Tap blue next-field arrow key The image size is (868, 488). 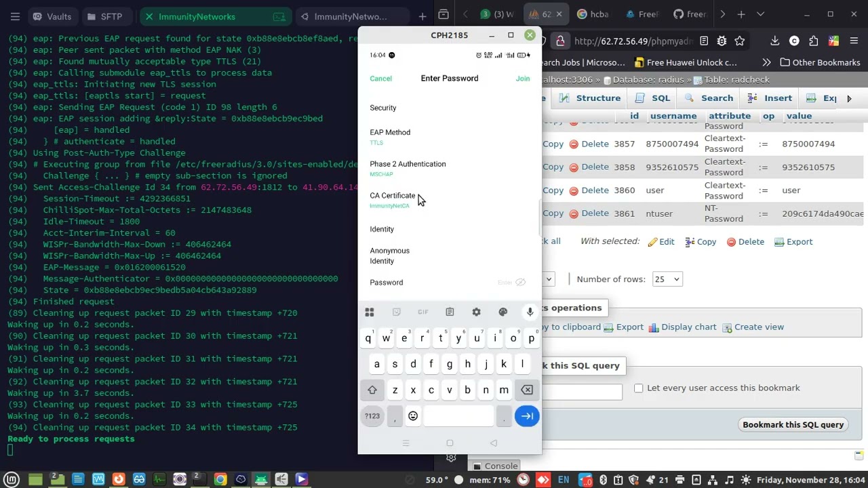click(x=527, y=415)
